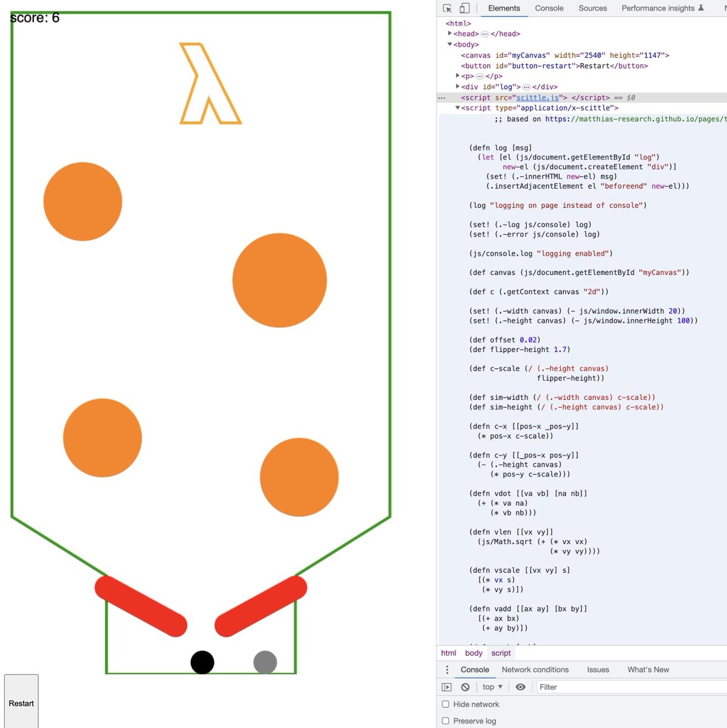Expand the collapsed head ellipsis badge

pyautogui.click(x=484, y=34)
